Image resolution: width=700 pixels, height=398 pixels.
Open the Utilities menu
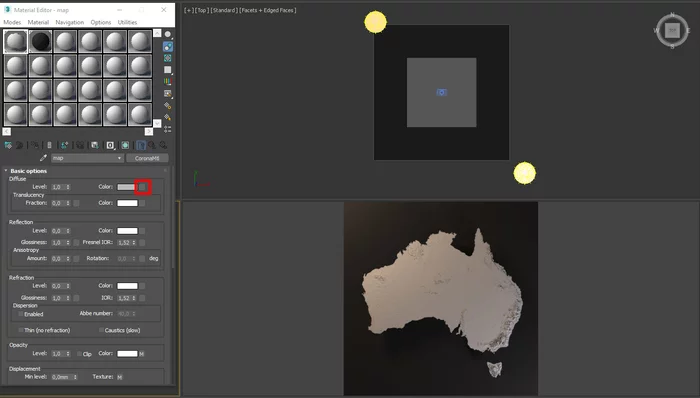coord(127,22)
